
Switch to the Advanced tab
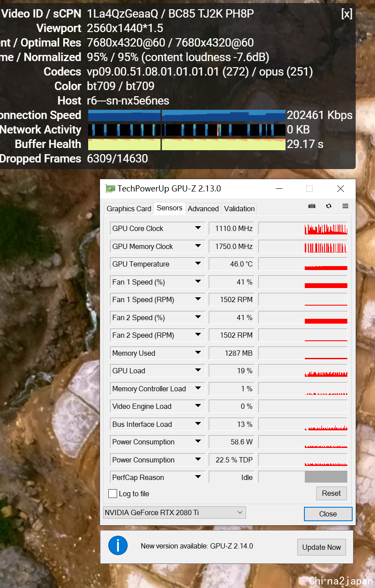[x=203, y=209]
